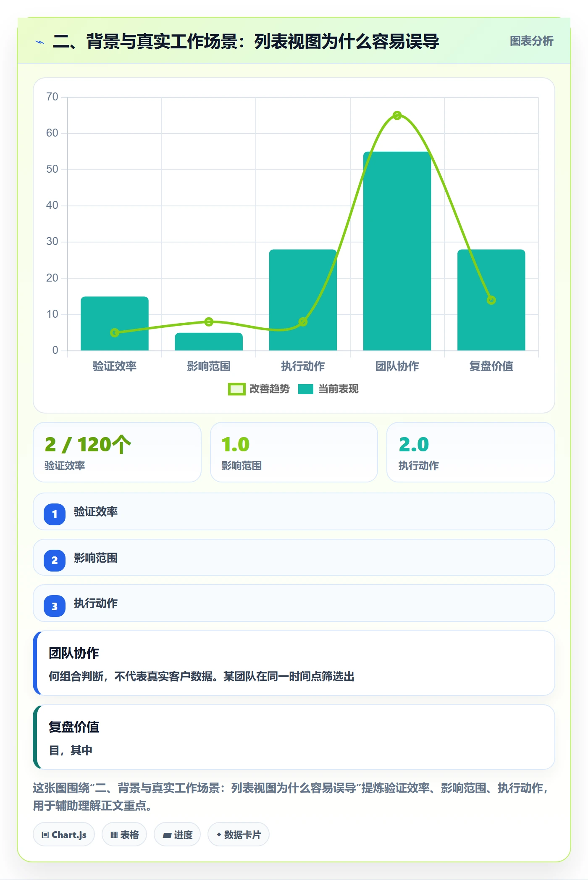Click the 团队协作 x-axis label
The image size is (588, 880).
pos(397,366)
